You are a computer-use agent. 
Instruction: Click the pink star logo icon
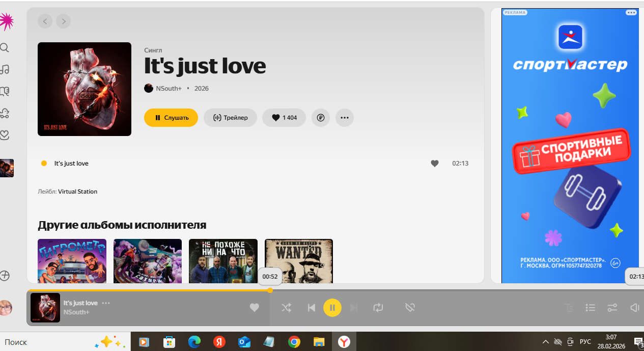6,21
